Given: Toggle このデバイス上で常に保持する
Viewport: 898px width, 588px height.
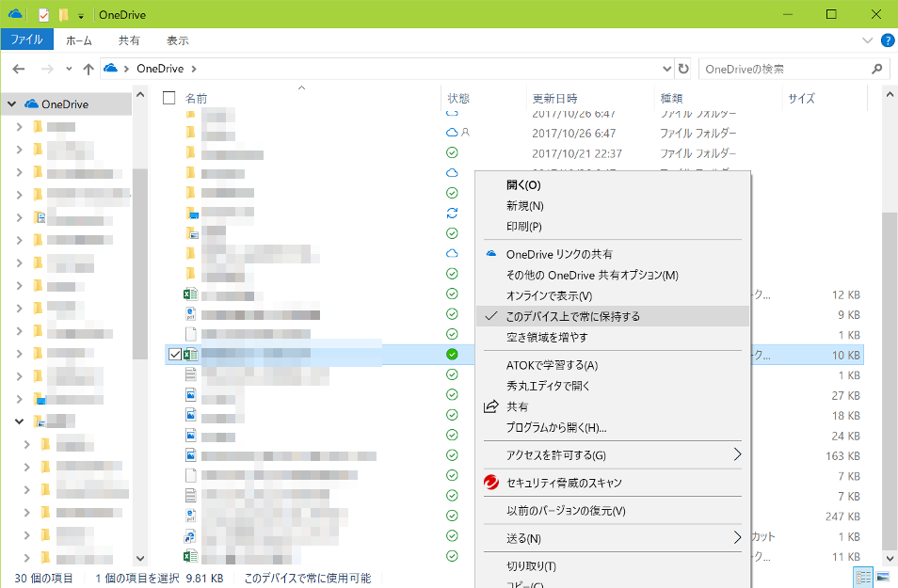Looking at the screenshot, I should tap(612, 316).
